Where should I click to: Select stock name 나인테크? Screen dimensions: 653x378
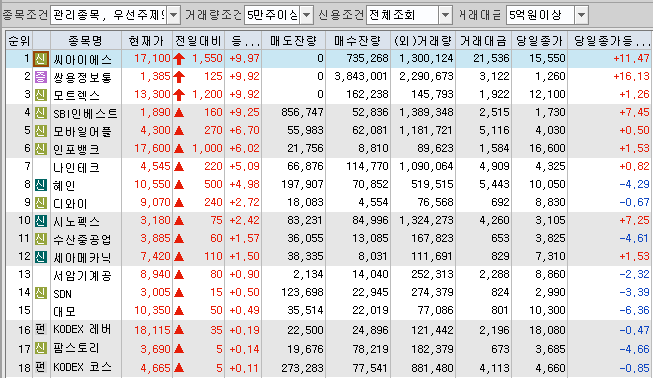77,167
